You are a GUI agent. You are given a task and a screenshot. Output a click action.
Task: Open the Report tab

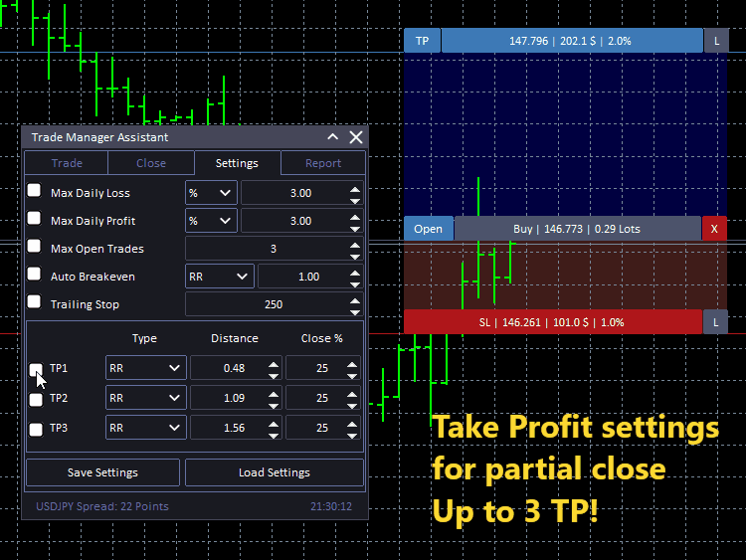click(x=323, y=163)
